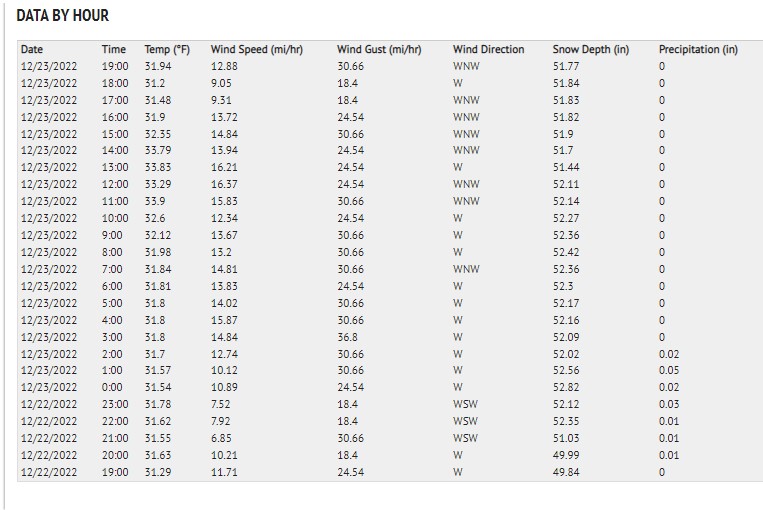Click the Date column header
Screen dimensions: 763x510
pyautogui.click(x=32, y=50)
